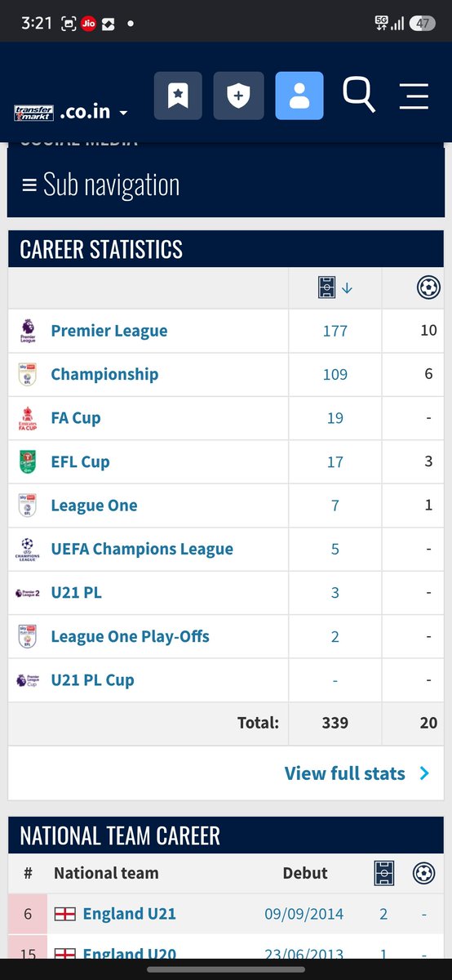Open the user profile icon
452x980 pixels.
point(299,96)
